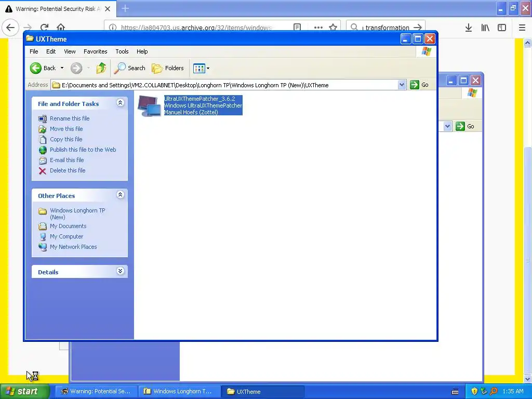Open Firefox hamburger menu
532x399 pixels.
coord(522,28)
